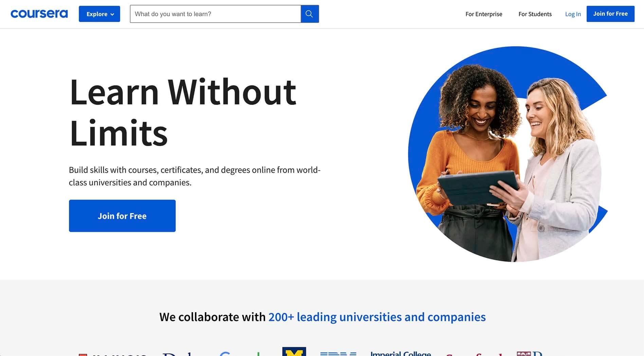
Task: Click the header Join for Free button
Action: pos(610,14)
